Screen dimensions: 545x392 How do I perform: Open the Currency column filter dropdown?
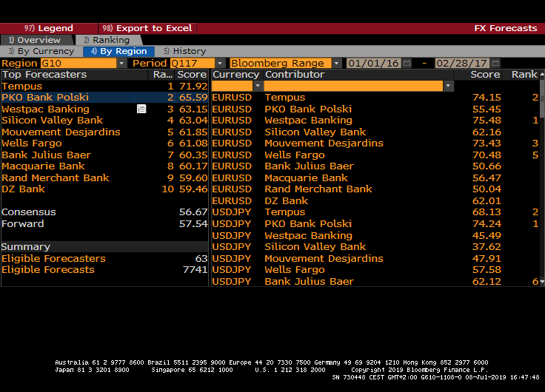click(258, 87)
